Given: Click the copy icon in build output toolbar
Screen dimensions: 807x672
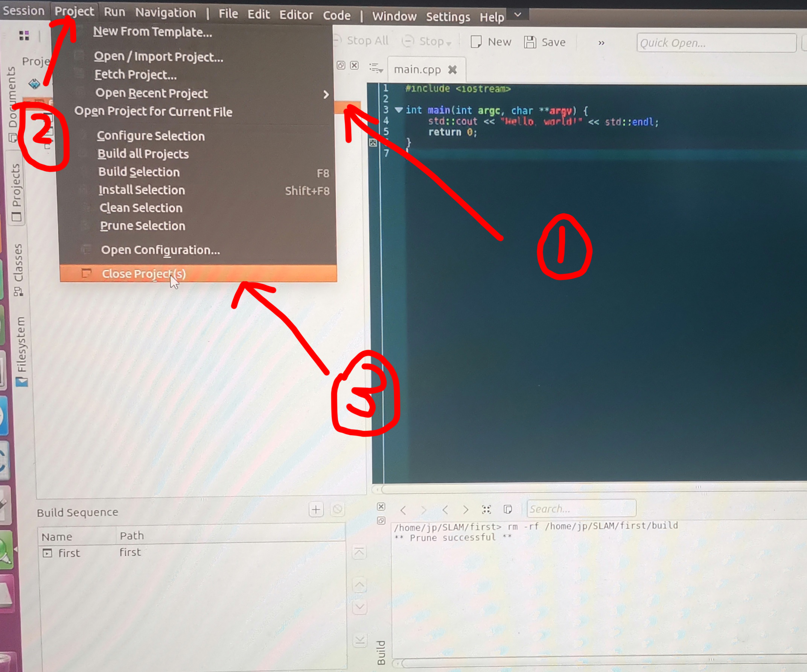Looking at the screenshot, I should [508, 510].
